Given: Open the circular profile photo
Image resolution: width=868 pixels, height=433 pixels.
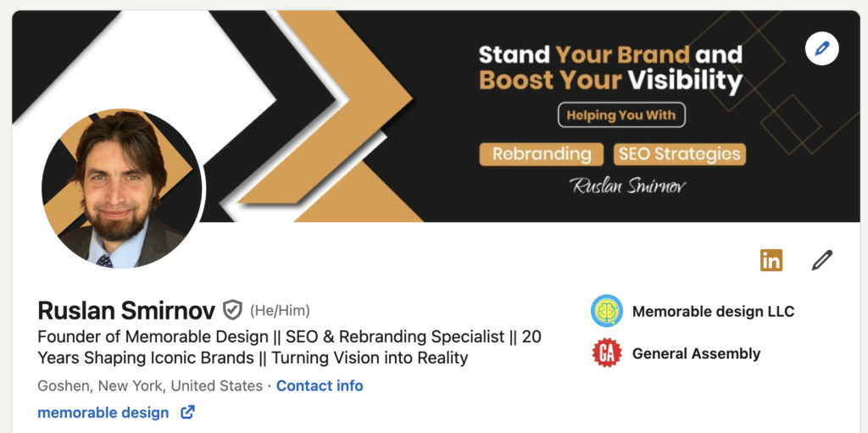Looking at the screenshot, I should click(122, 189).
